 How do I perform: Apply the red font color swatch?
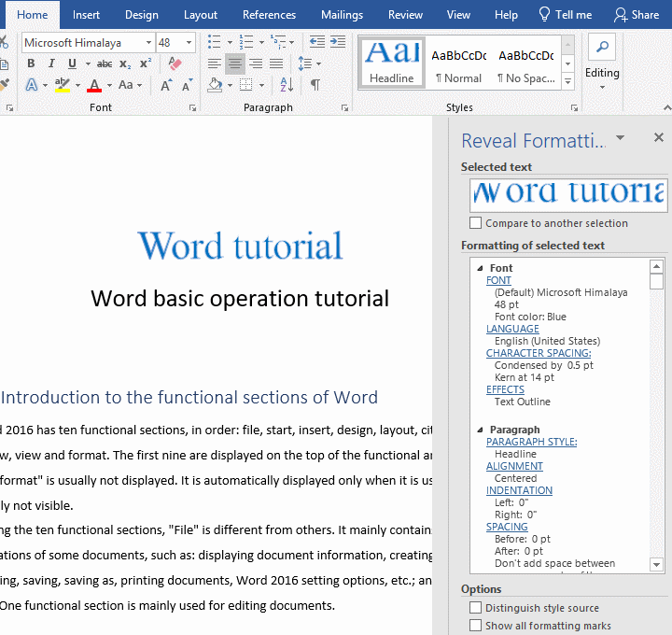(94, 85)
